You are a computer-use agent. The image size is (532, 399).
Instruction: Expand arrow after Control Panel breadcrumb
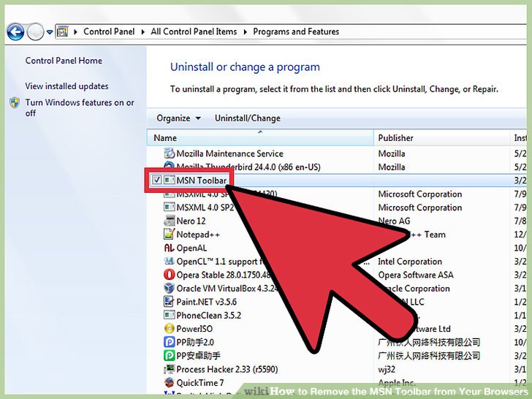pyautogui.click(x=142, y=32)
